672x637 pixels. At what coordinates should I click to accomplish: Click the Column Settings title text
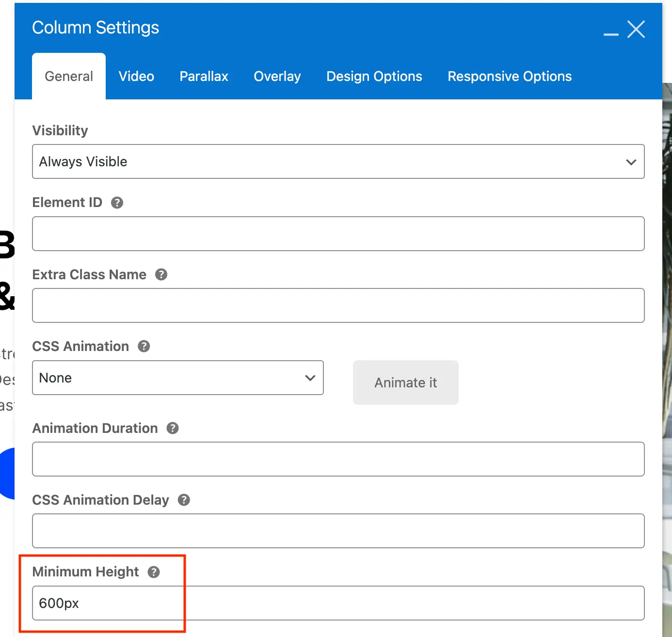coord(96,28)
